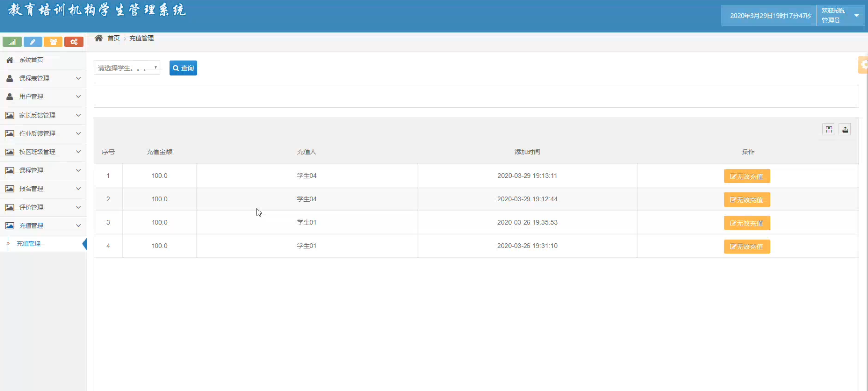Click 无效充值 for the 19:13:11 row
The height and width of the screenshot is (391, 868).
746,176
